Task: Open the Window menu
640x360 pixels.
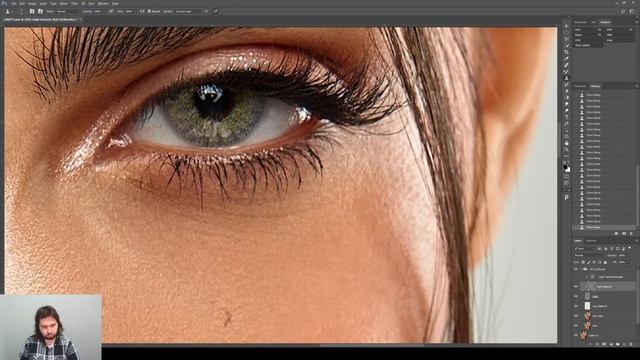Action: pos(103,4)
